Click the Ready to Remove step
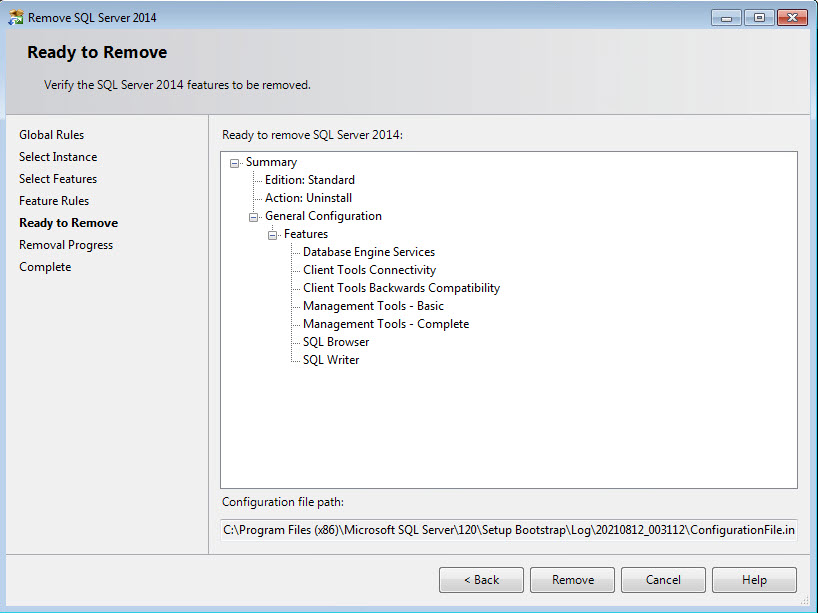Image resolution: width=818 pixels, height=613 pixels. (x=68, y=223)
